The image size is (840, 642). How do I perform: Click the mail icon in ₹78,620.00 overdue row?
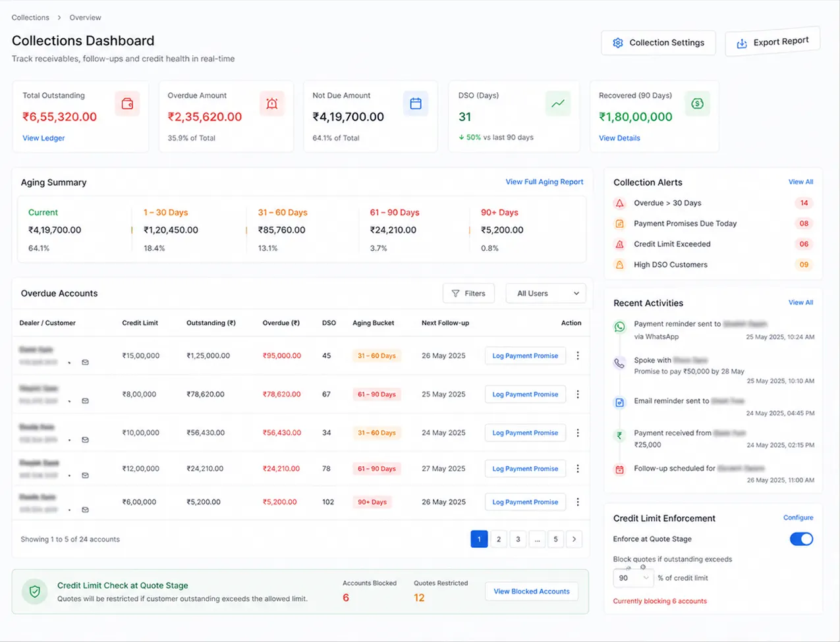click(85, 400)
